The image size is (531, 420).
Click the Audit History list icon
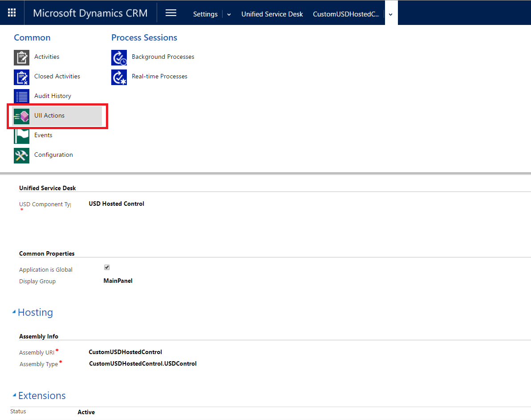click(x=21, y=96)
